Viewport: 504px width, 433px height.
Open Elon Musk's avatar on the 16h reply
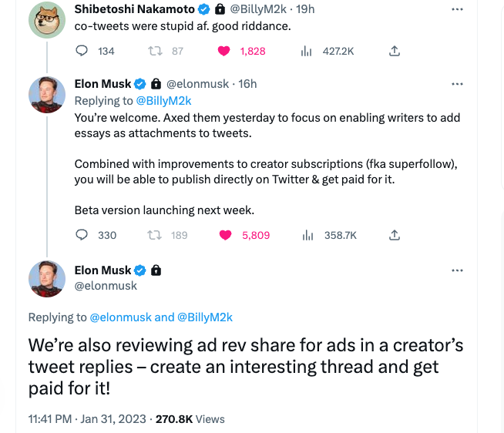point(47,94)
